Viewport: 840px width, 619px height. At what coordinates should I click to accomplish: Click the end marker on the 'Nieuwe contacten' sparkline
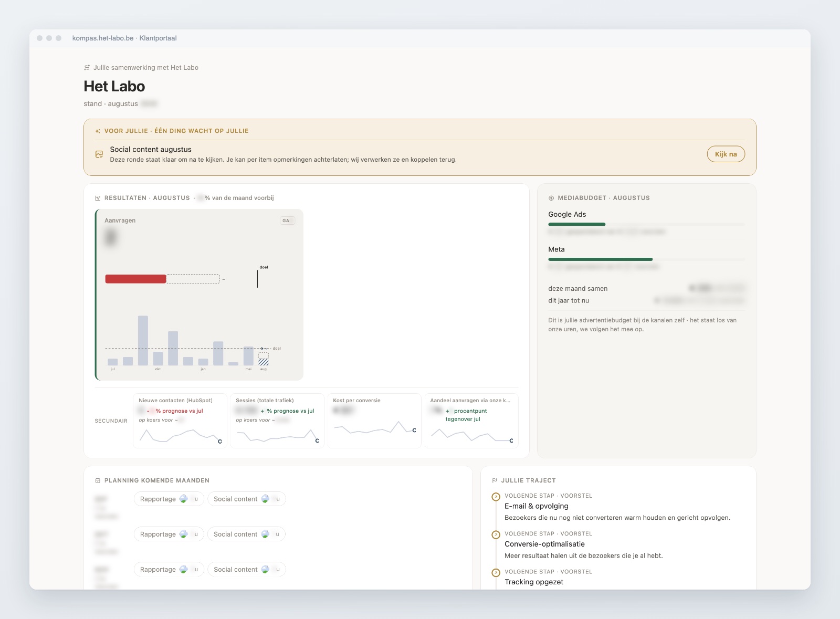click(x=220, y=442)
